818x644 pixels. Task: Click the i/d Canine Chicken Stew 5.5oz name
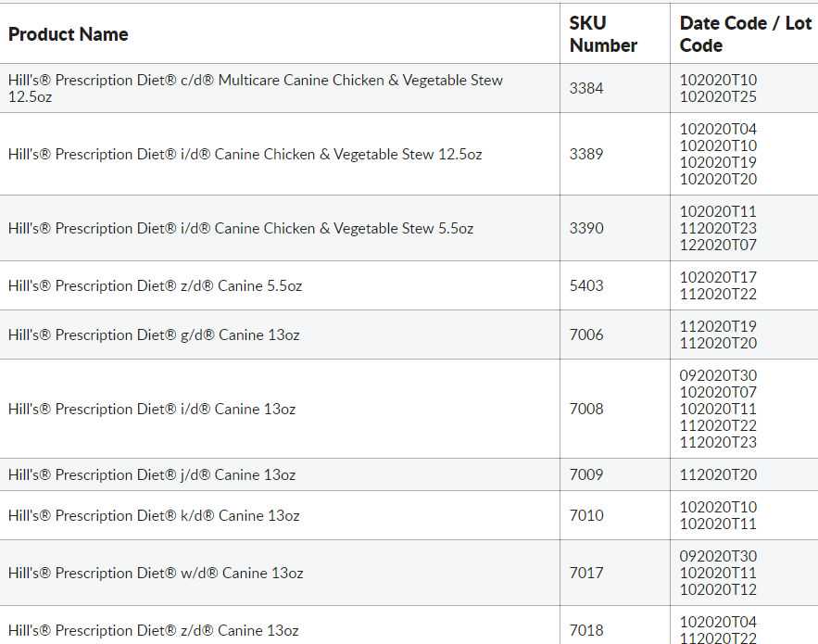pos(241,228)
